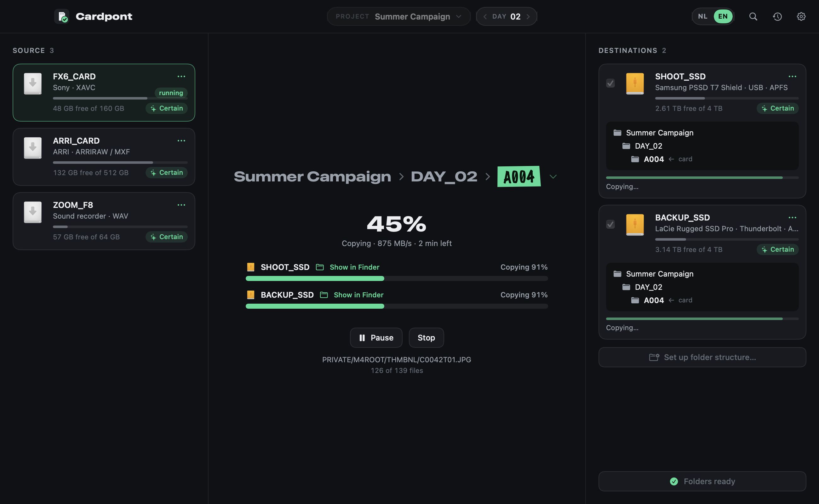Viewport: 819px width, 504px height.
Task: Show SHOOT_SSD in Finder
Action: 348,267
